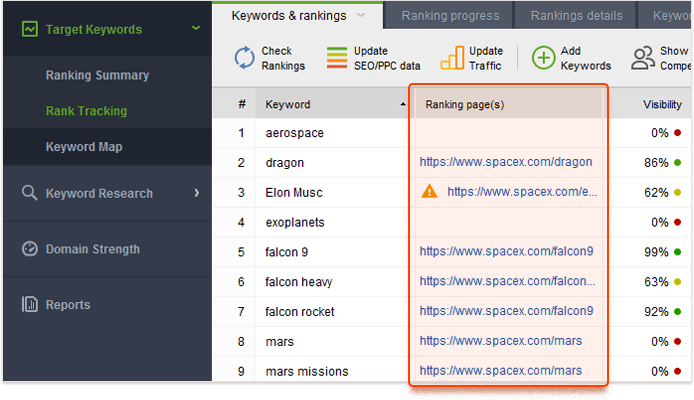This screenshot has height=400, width=694.
Task: Click the yellow status dot in the falcon heavy row
Action: click(x=677, y=281)
